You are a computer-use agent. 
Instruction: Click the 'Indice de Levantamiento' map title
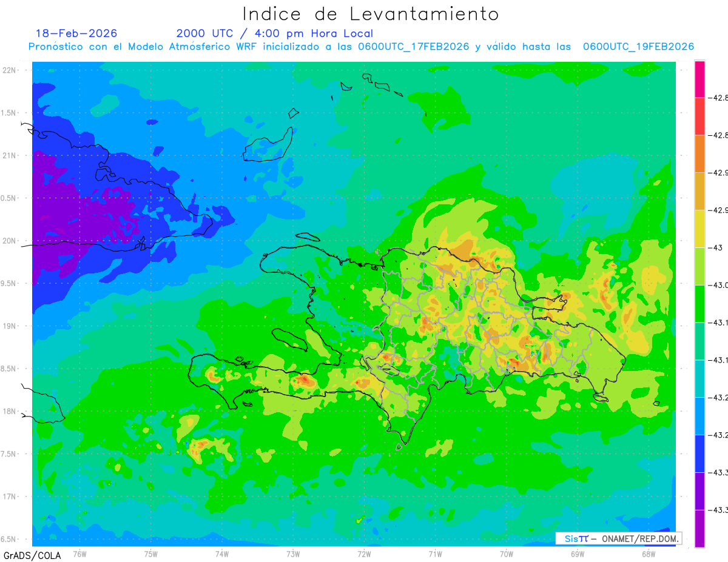coord(371,14)
